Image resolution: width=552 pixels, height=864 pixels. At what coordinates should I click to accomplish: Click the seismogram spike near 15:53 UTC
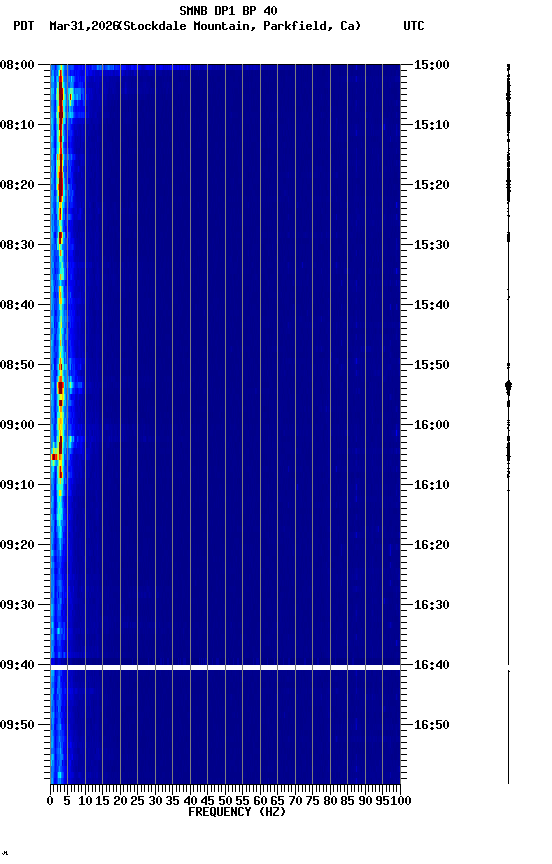pyautogui.click(x=508, y=386)
